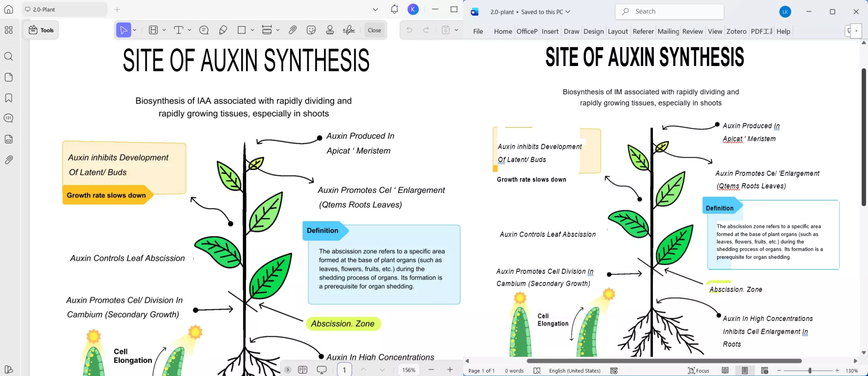Open the Sticker tool

(311, 30)
